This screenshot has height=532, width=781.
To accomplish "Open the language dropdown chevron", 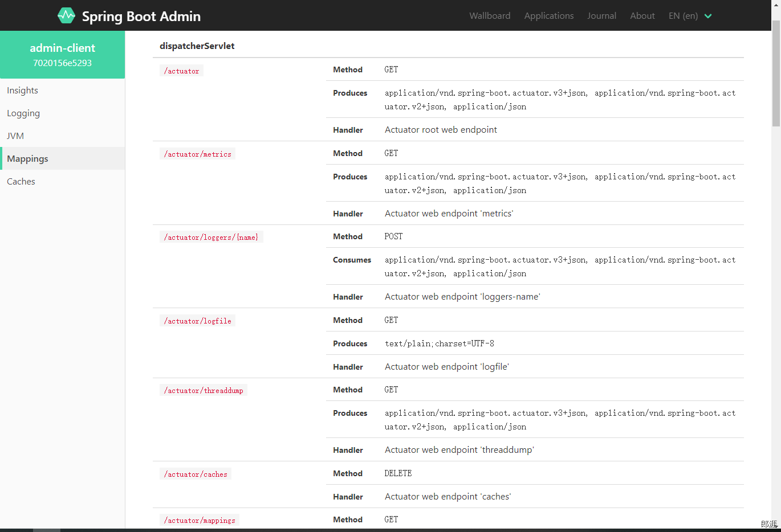I will pyautogui.click(x=708, y=16).
